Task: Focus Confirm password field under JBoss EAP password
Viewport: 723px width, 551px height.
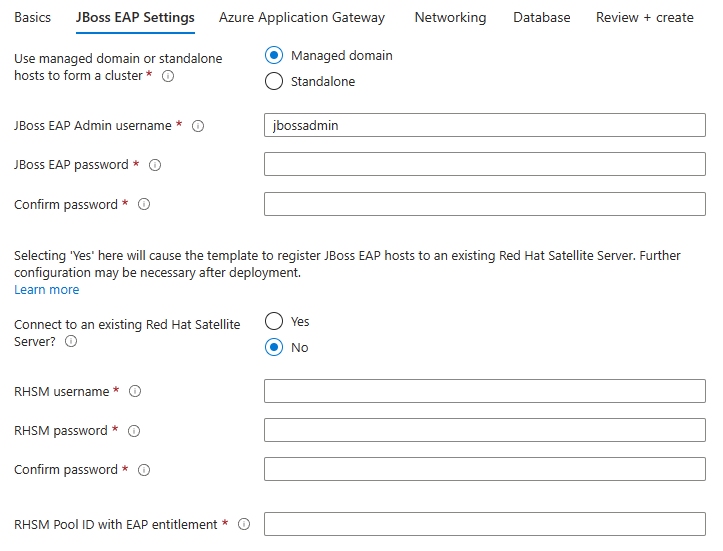Action: pyautogui.click(x=485, y=204)
